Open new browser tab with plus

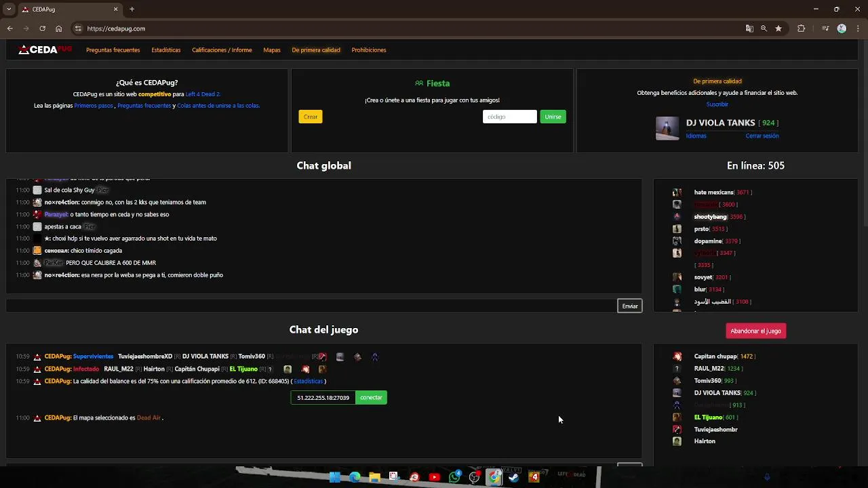pyautogui.click(x=132, y=9)
